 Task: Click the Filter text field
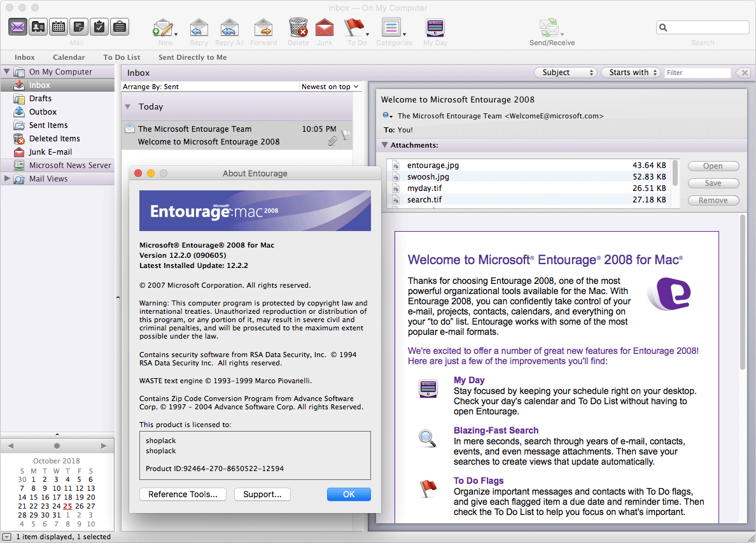(697, 73)
